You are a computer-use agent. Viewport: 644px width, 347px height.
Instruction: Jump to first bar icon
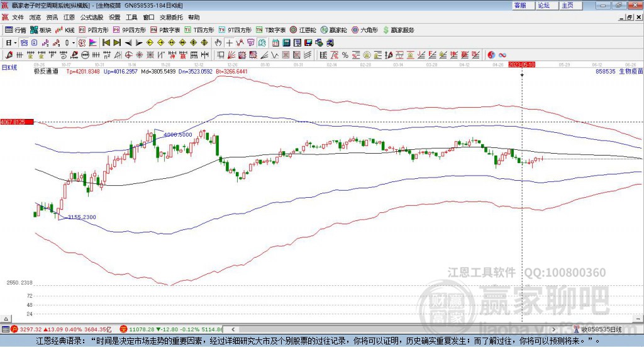[106, 43]
